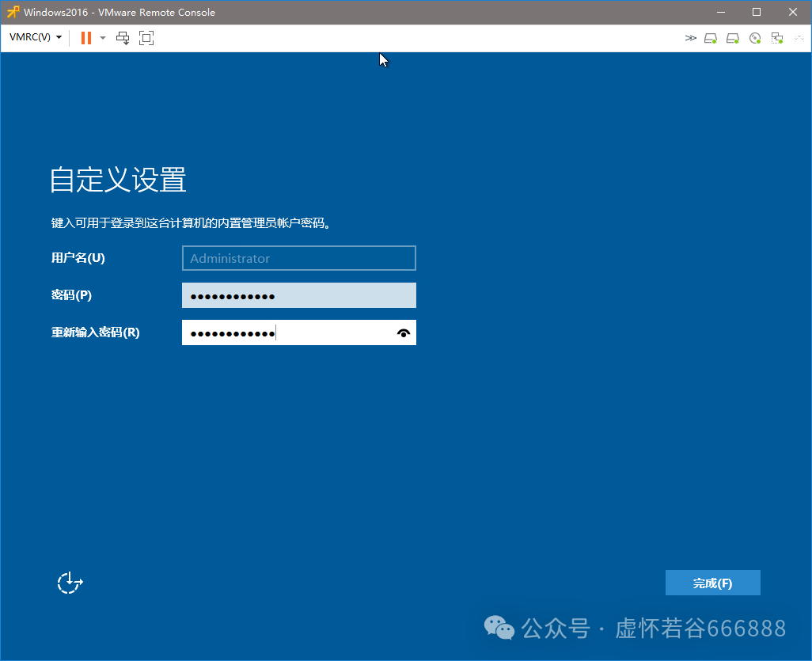This screenshot has width=812, height=661.
Task: Open the first hard disk device icon
Action: [x=711, y=38]
